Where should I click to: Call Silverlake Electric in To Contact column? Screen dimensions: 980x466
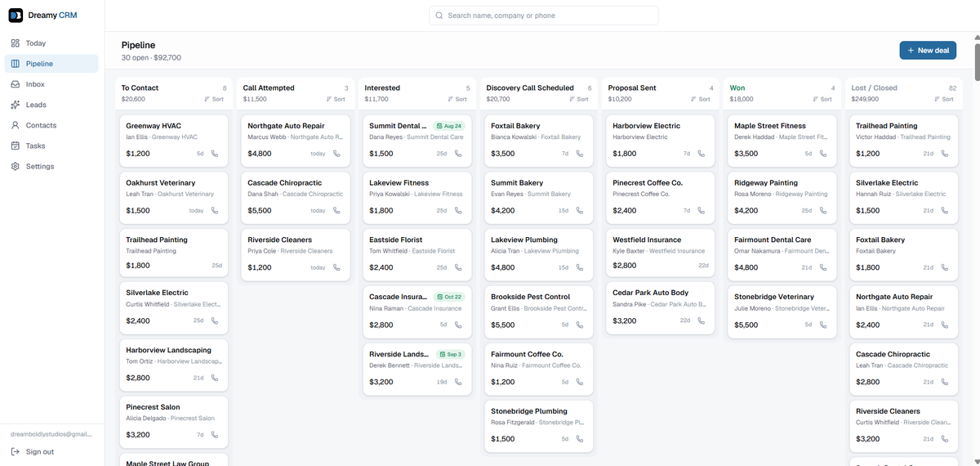215,320
